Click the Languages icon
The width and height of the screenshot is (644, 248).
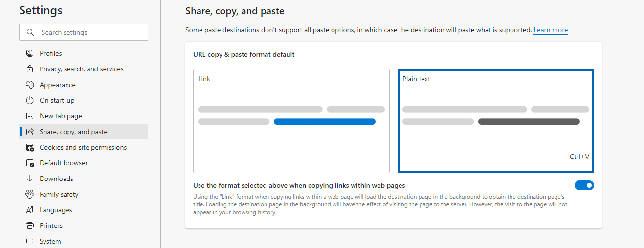[30, 210]
